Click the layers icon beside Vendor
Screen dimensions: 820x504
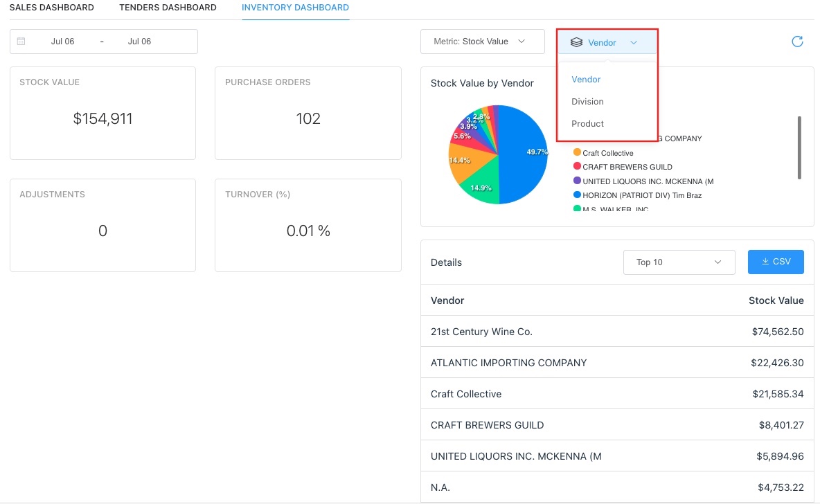click(x=576, y=43)
